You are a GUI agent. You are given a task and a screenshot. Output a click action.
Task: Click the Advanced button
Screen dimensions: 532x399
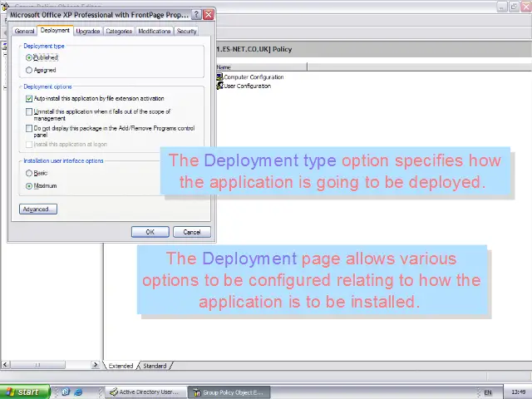(x=38, y=209)
